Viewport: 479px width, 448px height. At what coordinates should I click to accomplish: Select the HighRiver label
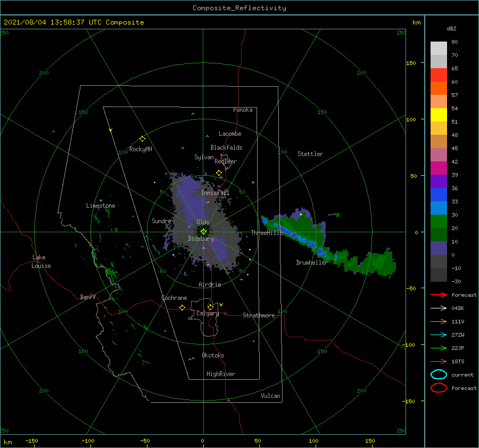[x=221, y=374]
